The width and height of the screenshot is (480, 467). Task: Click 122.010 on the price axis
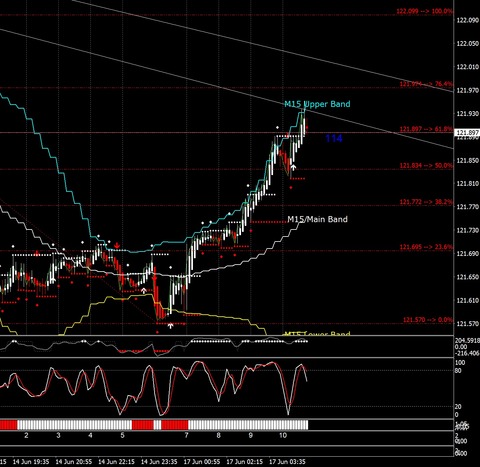point(467,67)
